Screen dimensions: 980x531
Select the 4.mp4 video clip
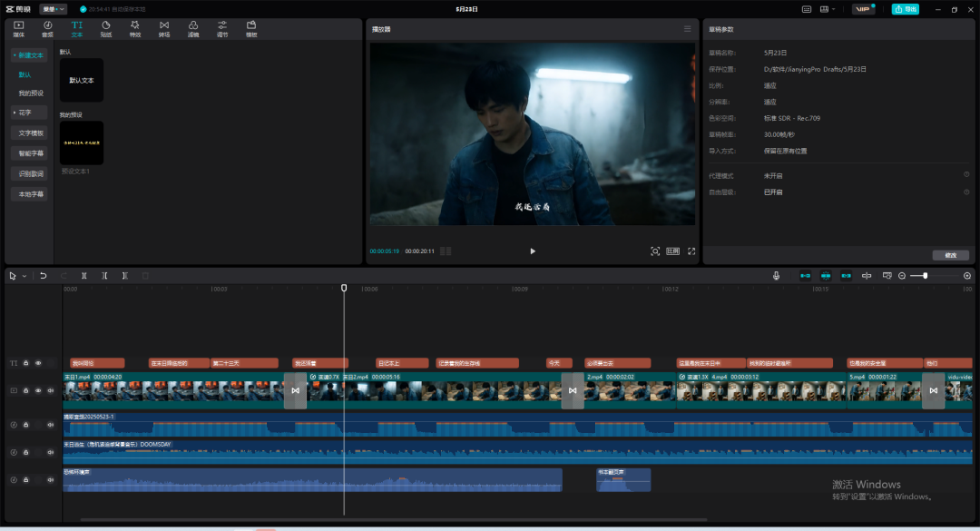761,390
